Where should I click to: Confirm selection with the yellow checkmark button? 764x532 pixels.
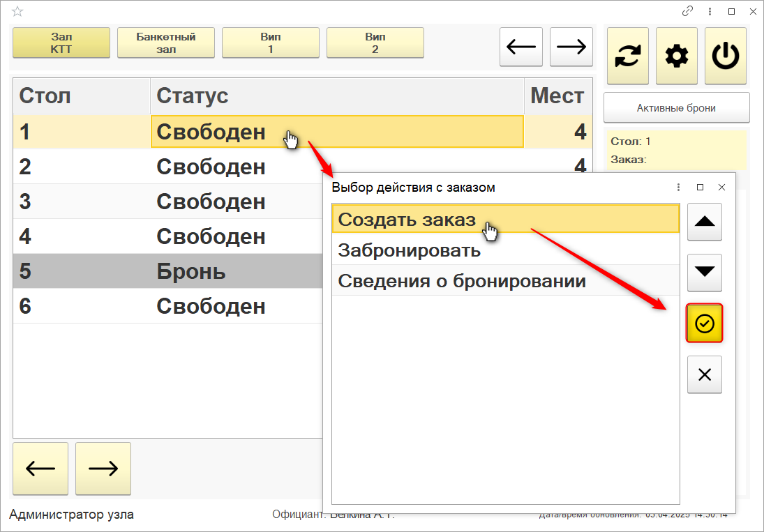705,324
